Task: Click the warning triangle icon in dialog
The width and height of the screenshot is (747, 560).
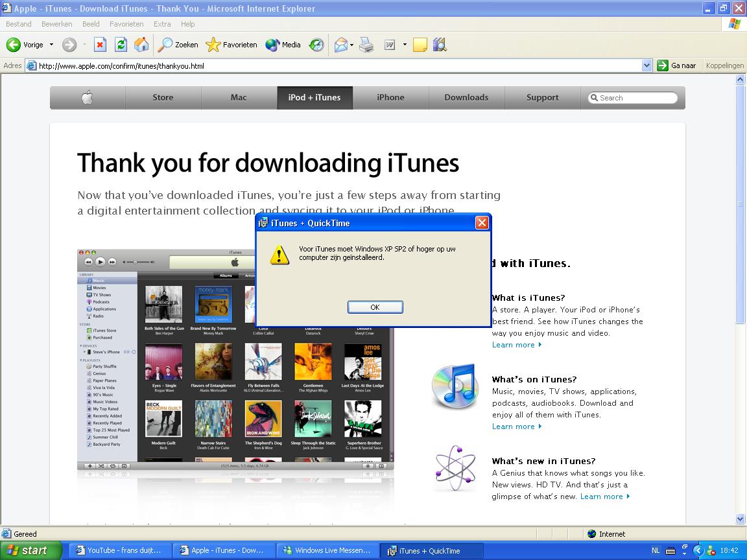Action: click(x=279, y=255)
